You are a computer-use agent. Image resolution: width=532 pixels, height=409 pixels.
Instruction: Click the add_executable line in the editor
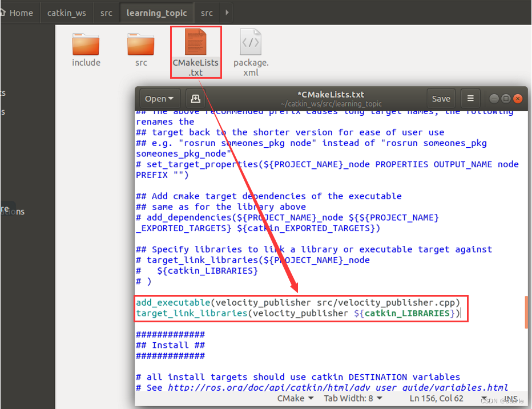pos(297,302)
